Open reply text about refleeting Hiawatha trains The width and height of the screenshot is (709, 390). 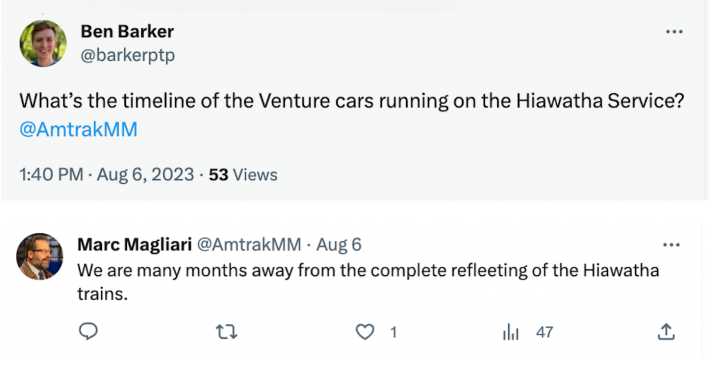point(368,282)
